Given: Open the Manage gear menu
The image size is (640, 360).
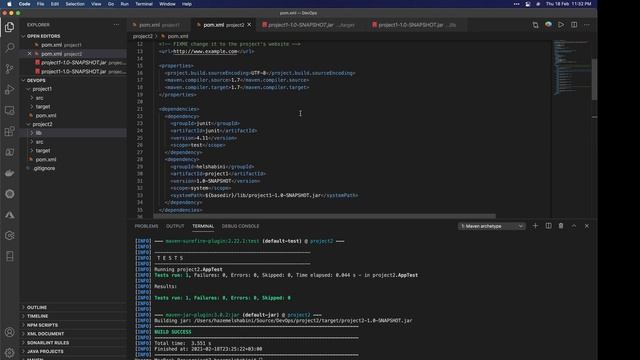Looking at the screenshot, I should point(9,352).
